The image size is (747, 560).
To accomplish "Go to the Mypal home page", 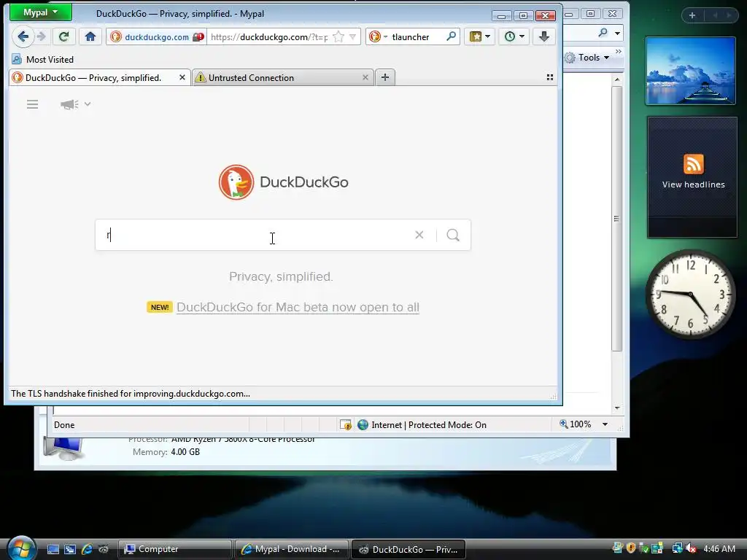I will pos(90,36).
